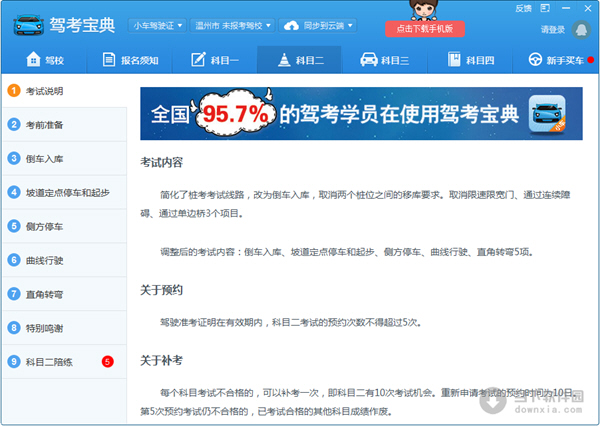Click the blue number 5 circle icon
Screen dimensions: 600x426
pos(14,226)
